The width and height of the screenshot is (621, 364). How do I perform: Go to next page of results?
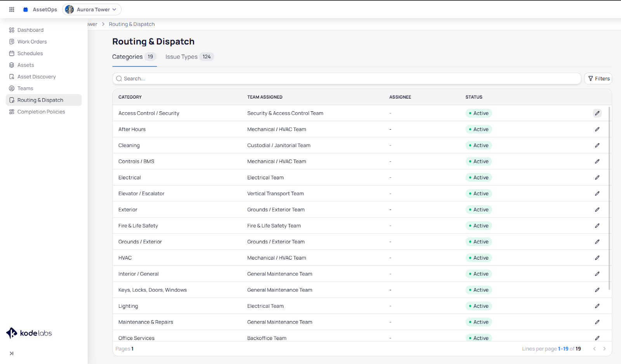pos(604,349)
